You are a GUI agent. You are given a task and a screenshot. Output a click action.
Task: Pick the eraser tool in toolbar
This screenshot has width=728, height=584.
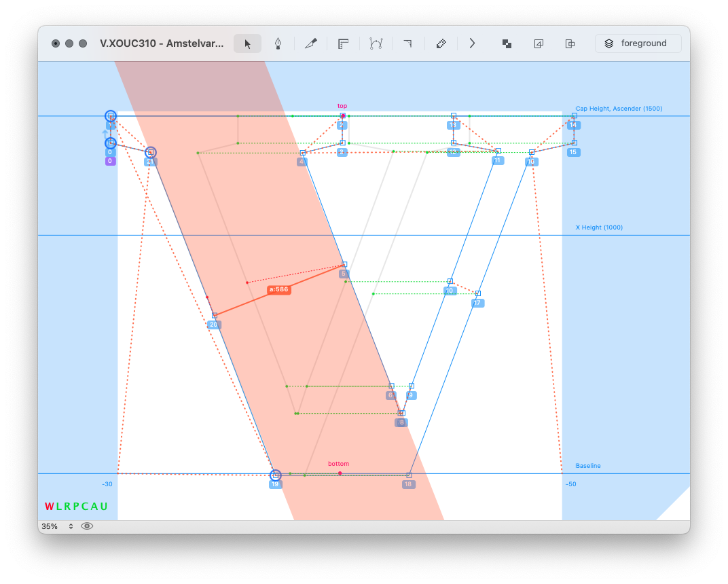[441, 43]
